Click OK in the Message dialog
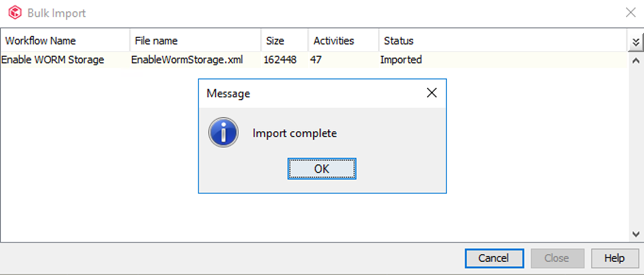The height and width of the screenshot is (275, 644). coord(322,169)
